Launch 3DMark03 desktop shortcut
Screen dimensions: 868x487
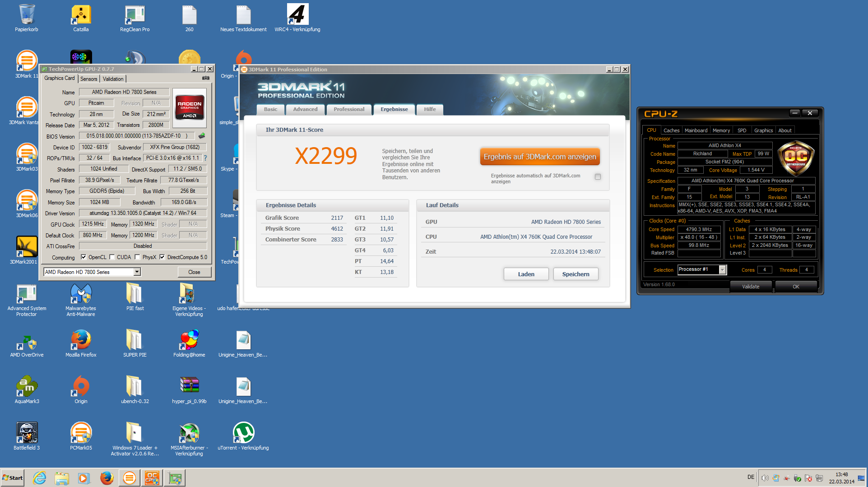click(x=27, y=157)
